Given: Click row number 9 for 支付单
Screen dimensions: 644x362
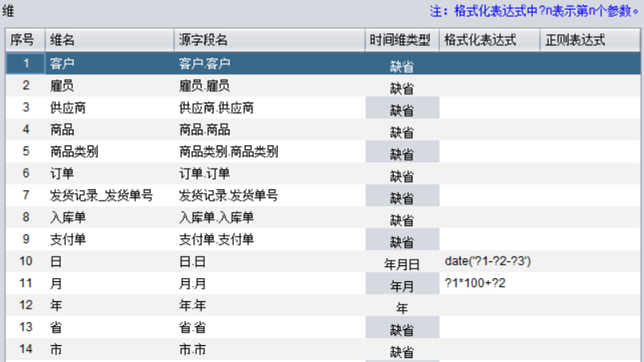Looking at the screenshot, I should pos(26,239).
